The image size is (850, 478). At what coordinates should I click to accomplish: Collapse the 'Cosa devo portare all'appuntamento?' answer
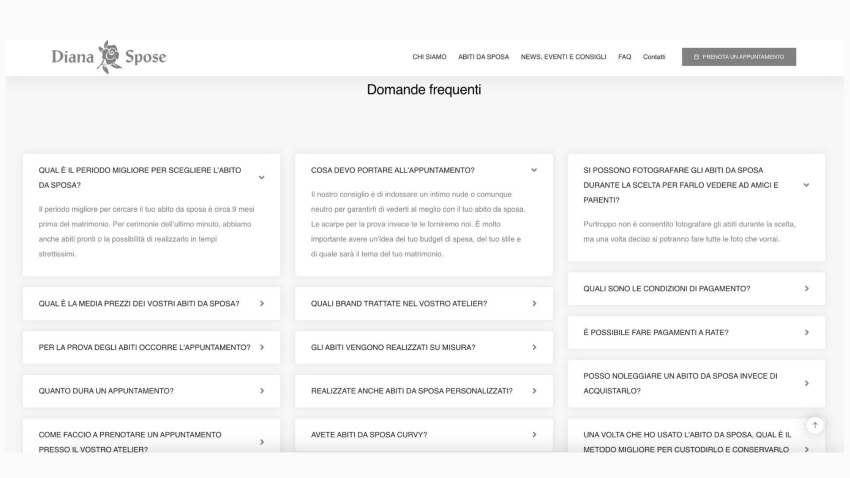(x=534, y=170)
